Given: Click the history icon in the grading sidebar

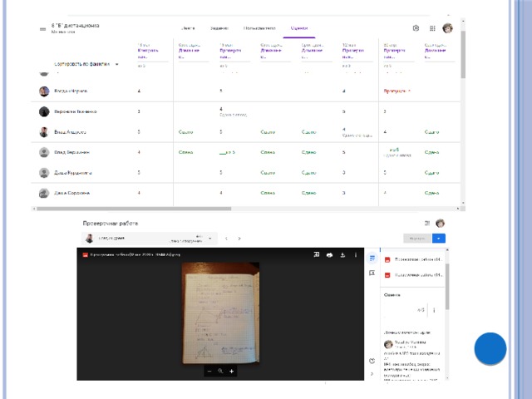Looking at the screenshot, I should pyautogui.click(x=372, y=361).
